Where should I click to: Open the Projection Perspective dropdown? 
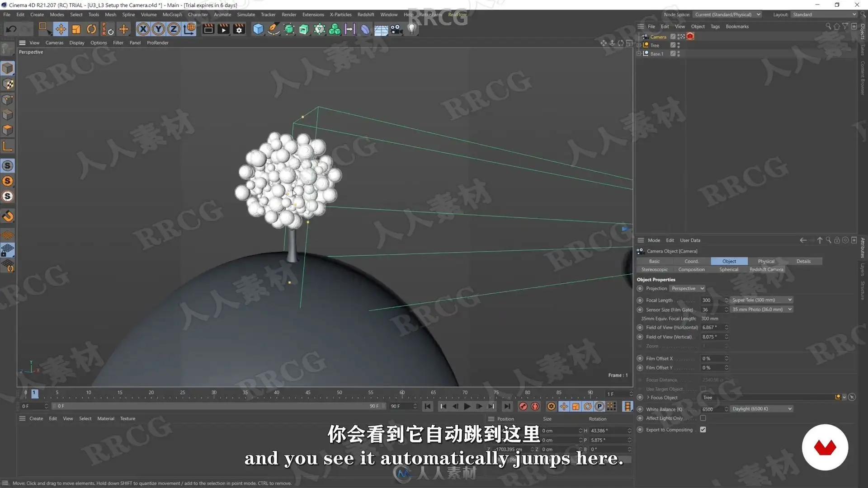pos(688,289)
